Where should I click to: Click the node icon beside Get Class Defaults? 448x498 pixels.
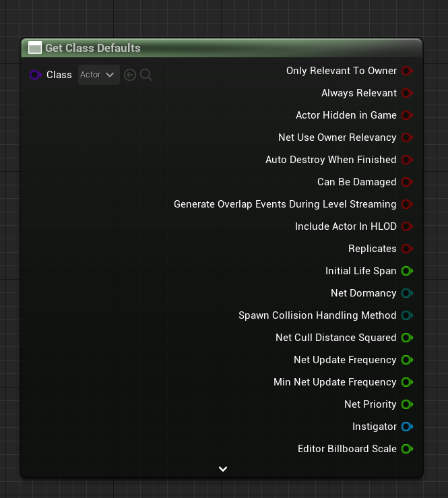pyautogui.click(x=35, y=48)
